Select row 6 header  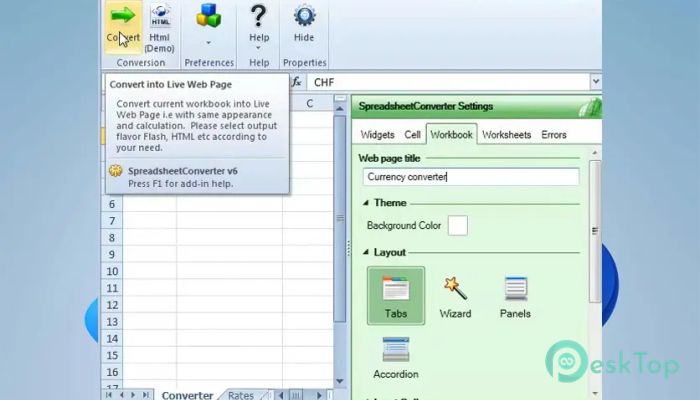(112, 204)
